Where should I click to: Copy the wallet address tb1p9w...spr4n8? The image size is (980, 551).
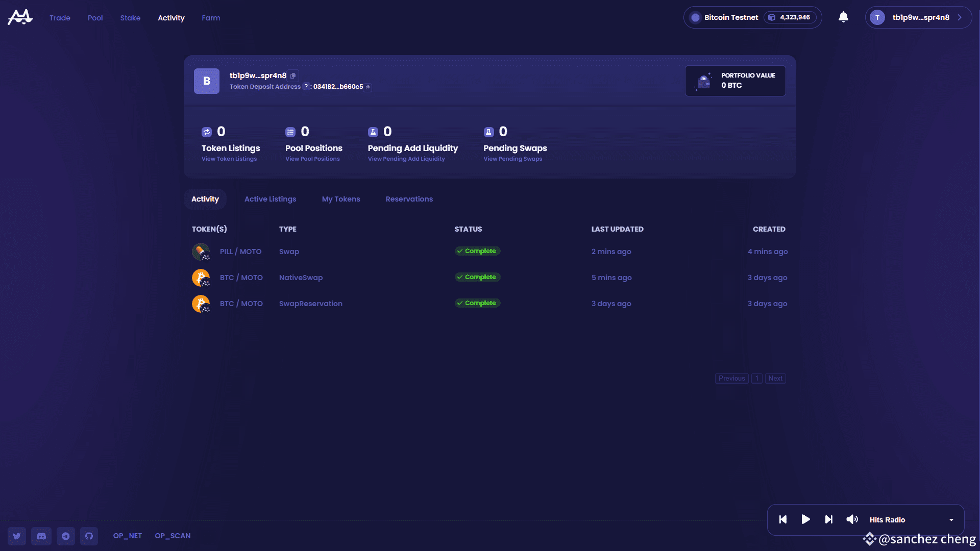293,76
